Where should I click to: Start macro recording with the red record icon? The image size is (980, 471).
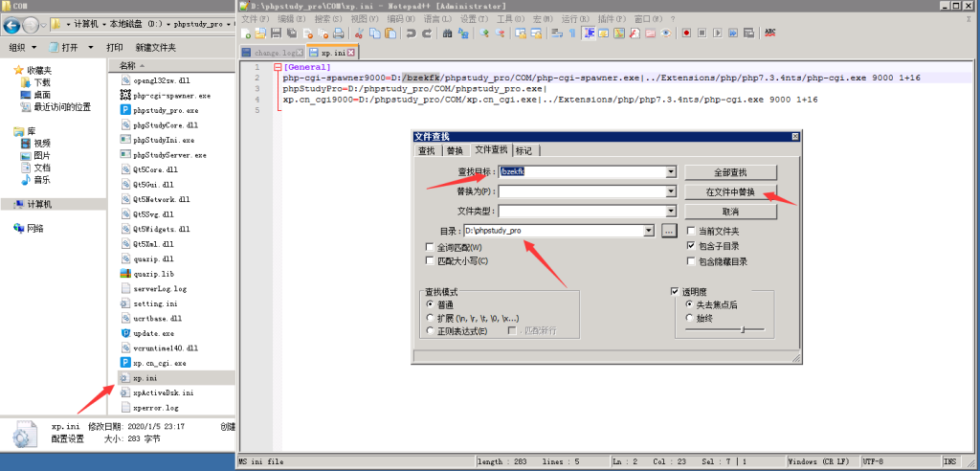(x=686, y=34)
